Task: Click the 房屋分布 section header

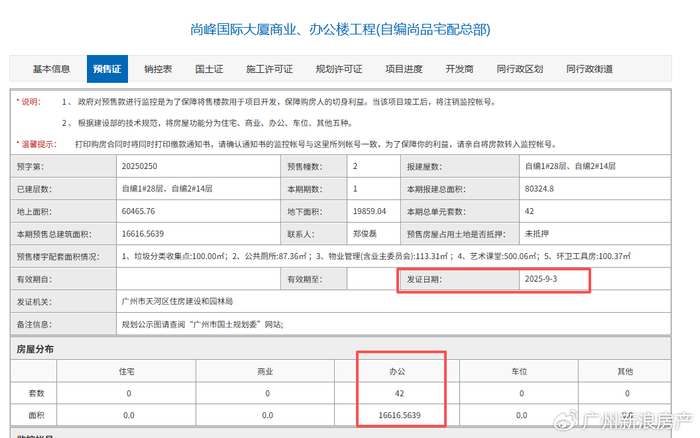Action: click(35, 349)
